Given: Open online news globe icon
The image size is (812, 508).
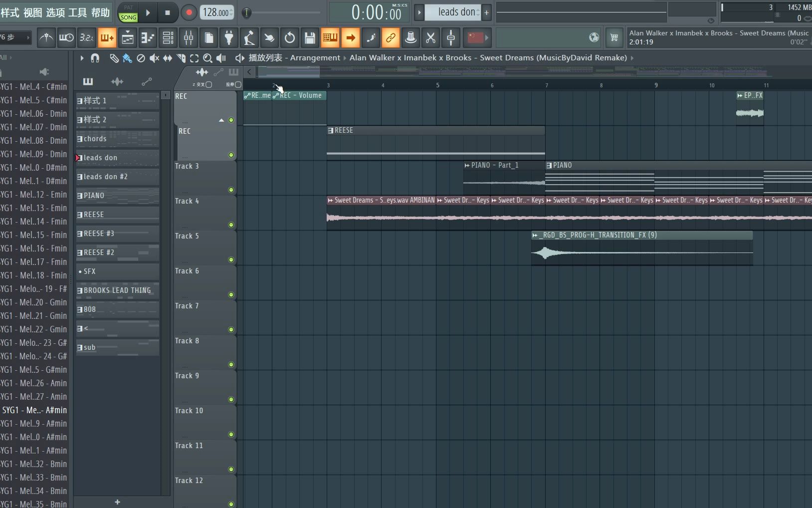Looking at the screenshot, I should [594, 37].
